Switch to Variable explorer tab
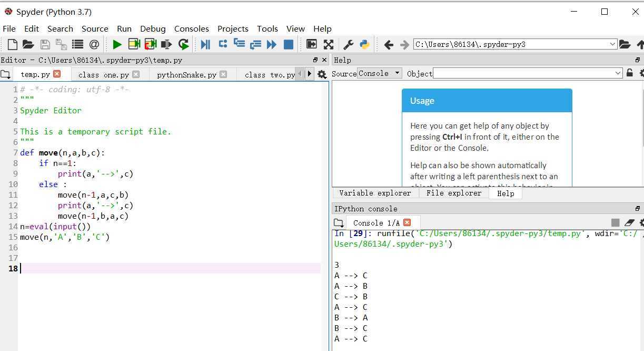The image size is (644, 351). (x=375, y=193)
